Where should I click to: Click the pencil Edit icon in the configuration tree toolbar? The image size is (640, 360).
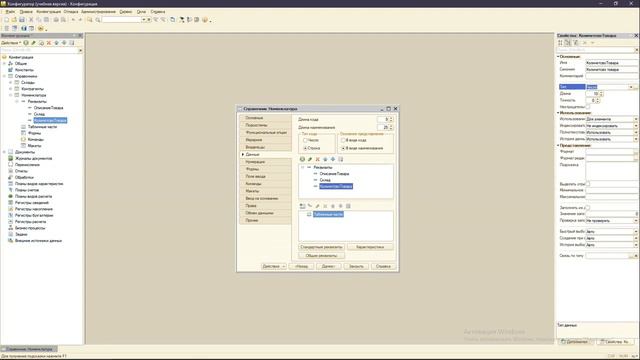point(33,43)
